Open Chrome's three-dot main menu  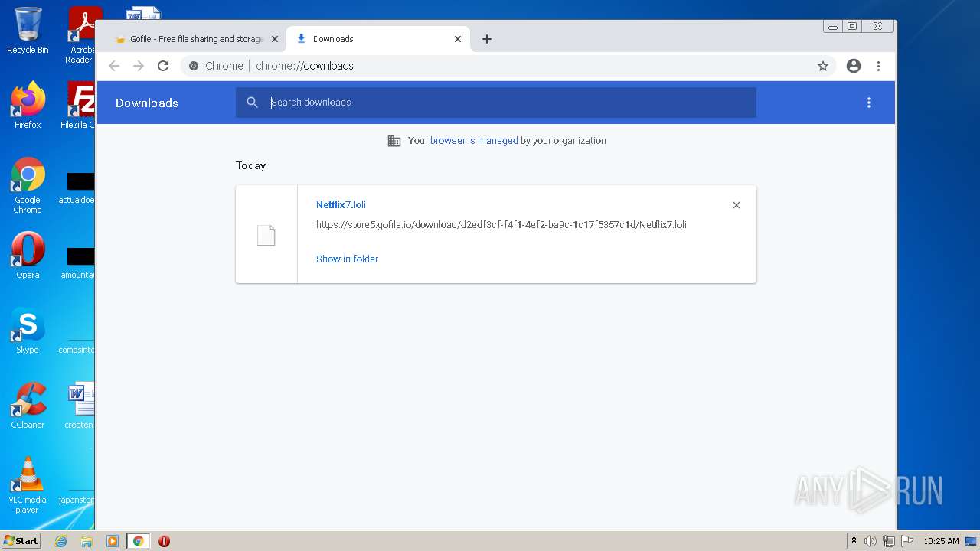[878, 66]
